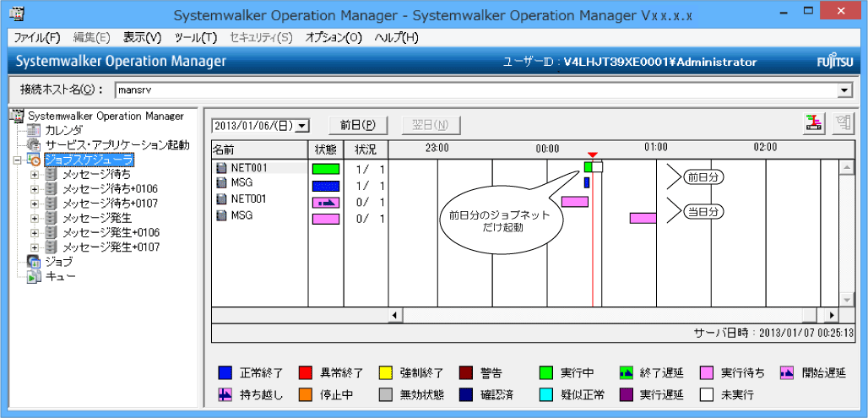
Task: Click the 開始遅延 legend icon
Action: (x=787, y=372)
